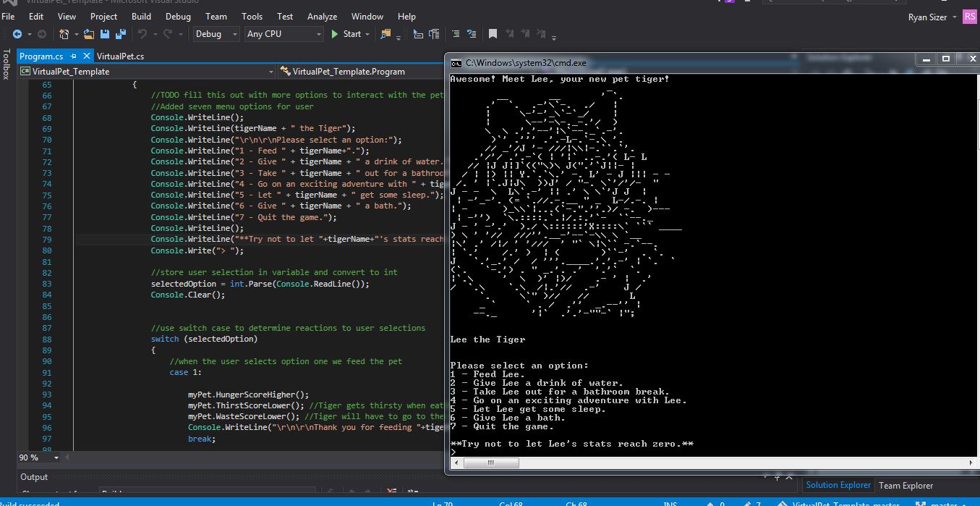This screenshot has height=506, width=980.
Task: Click the Find in Files toolbar icon
Action: tap(385, 34)
